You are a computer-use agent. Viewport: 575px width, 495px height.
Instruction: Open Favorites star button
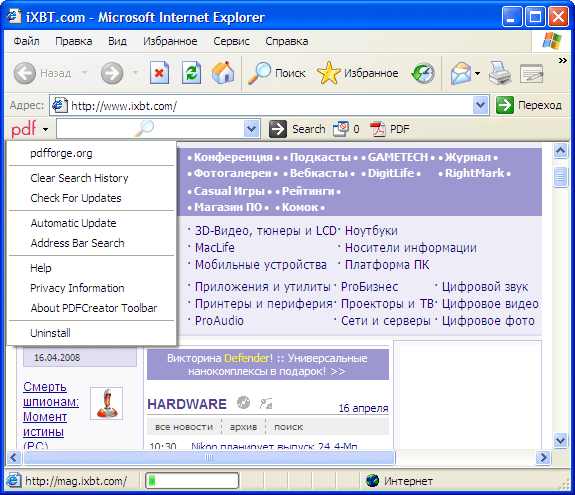point(328,73)
